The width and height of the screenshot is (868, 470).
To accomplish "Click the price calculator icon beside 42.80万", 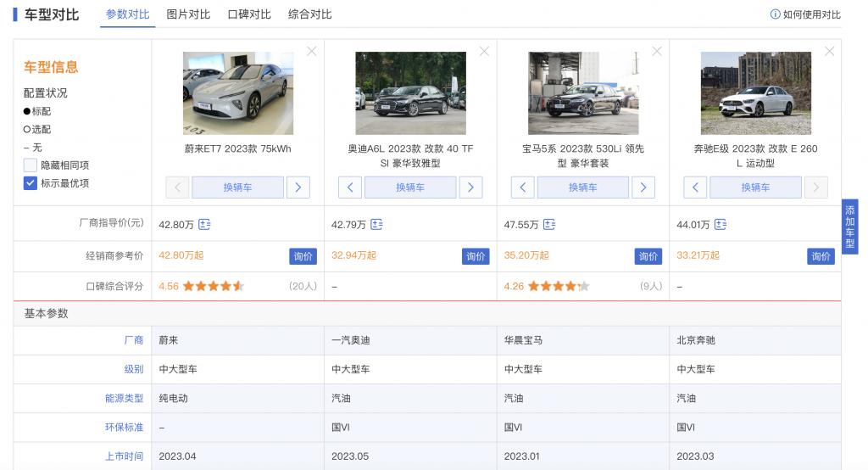I will coord(204,225).
